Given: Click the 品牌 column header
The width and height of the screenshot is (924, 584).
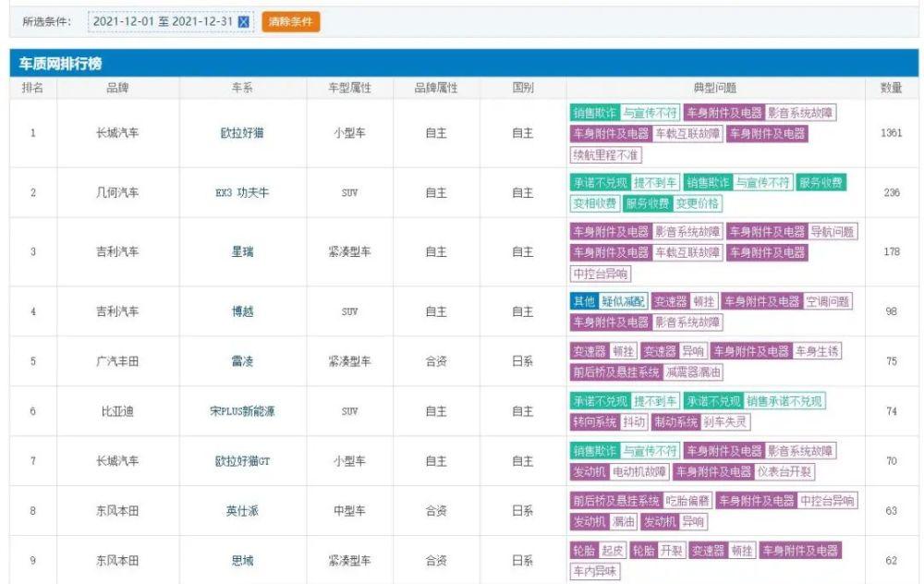Looking at the screenshot, I should [117, 88].
